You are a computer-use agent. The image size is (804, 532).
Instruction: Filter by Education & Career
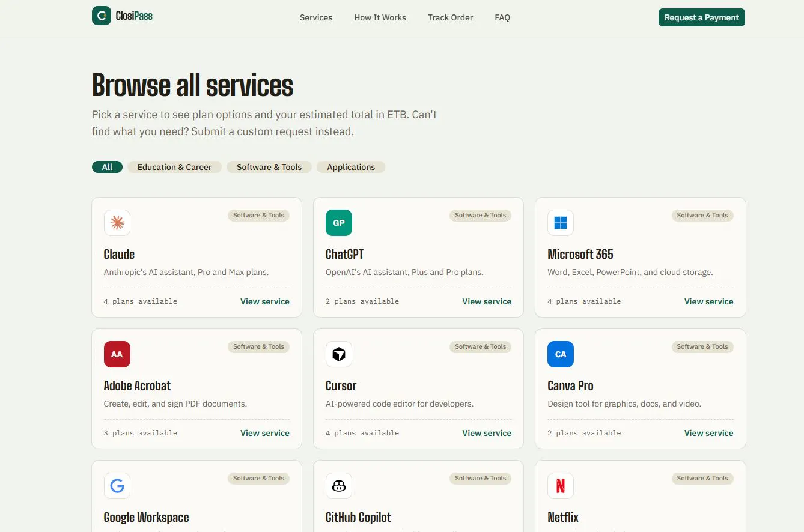point(174,167)
